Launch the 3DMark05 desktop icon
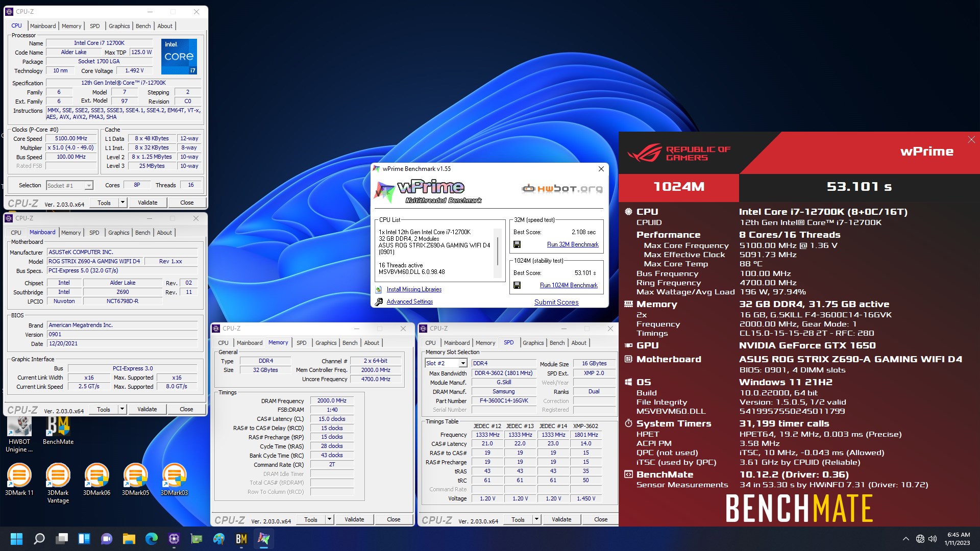This screenshot has width=980, height=551. pos(136,480)
